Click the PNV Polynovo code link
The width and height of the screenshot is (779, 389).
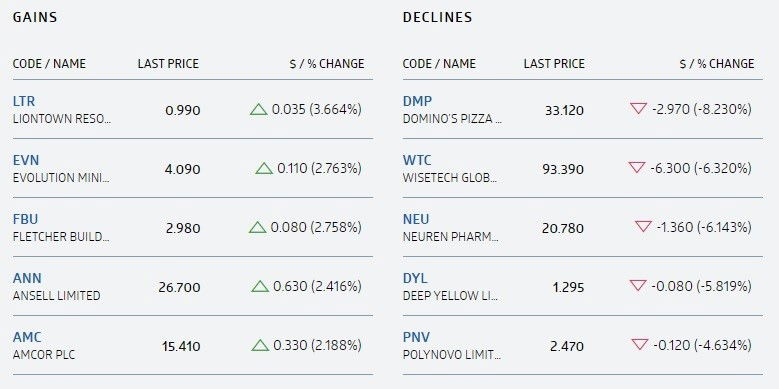pos(416,337)
